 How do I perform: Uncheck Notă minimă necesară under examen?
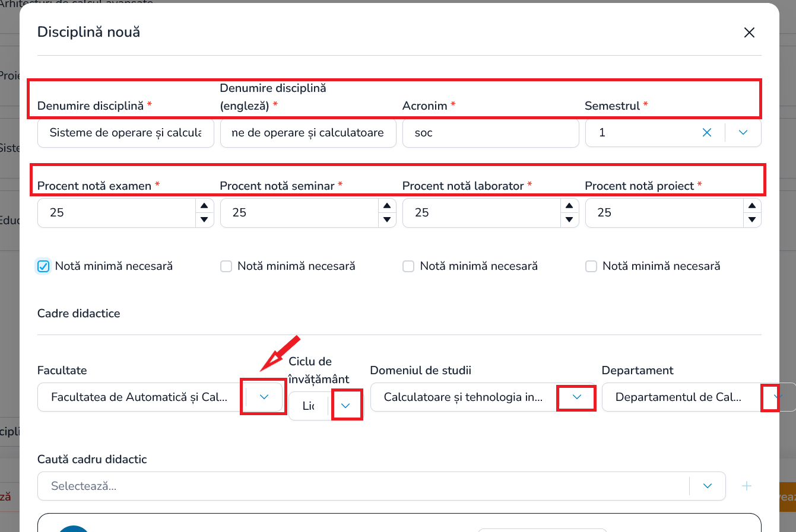point(43,266)
